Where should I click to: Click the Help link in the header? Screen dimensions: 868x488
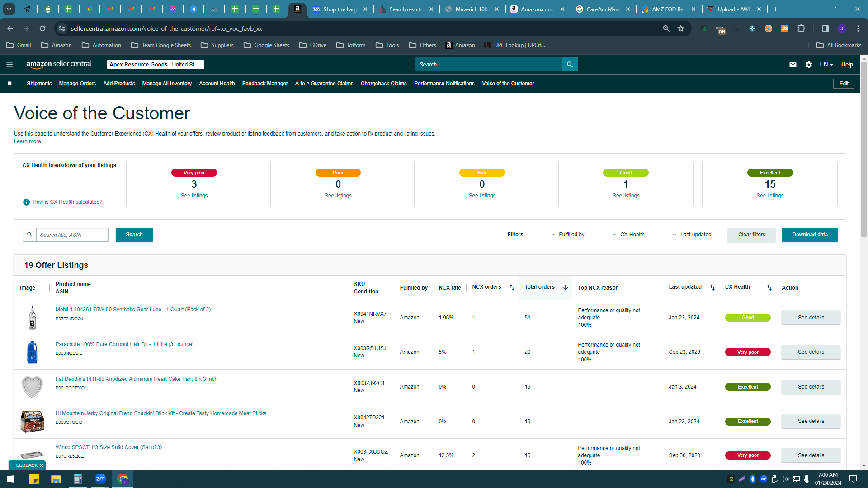click(847, 65)
